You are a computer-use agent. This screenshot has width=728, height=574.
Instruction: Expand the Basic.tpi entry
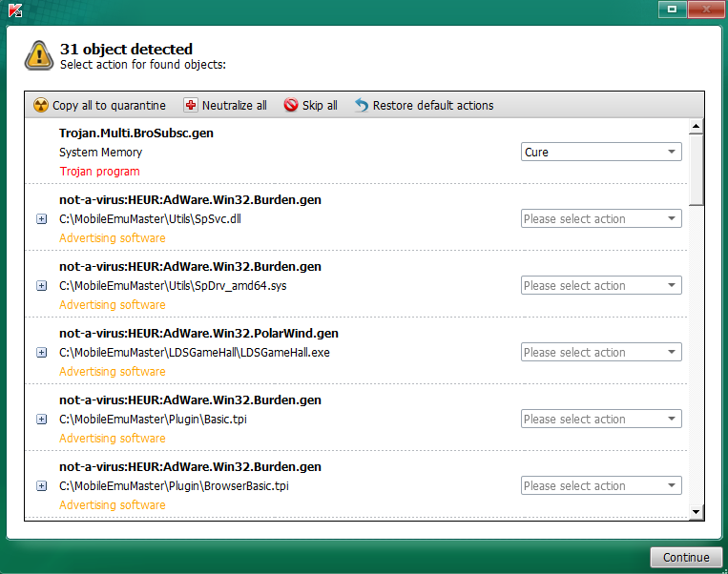point(42,420)
